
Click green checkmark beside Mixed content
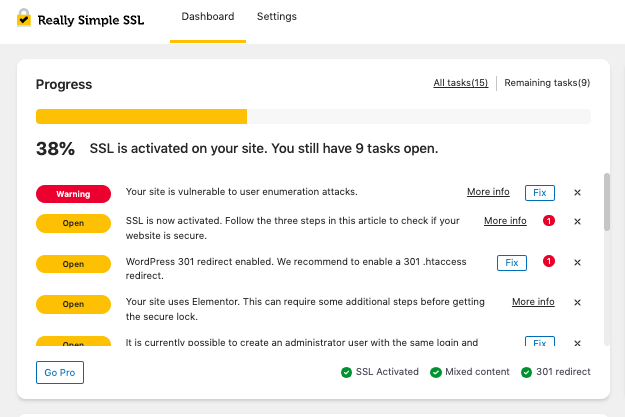click(436, 372)
